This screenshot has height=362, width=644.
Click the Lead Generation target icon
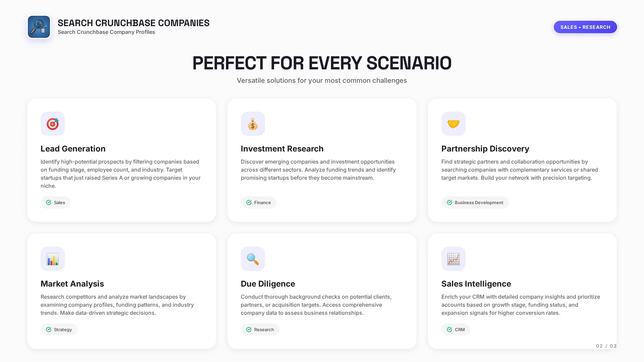(53, 124)
